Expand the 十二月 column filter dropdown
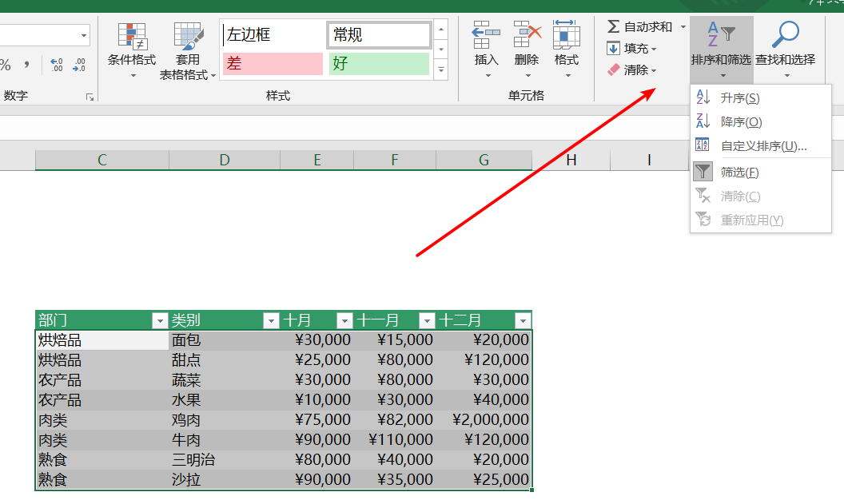 point(523,321)
